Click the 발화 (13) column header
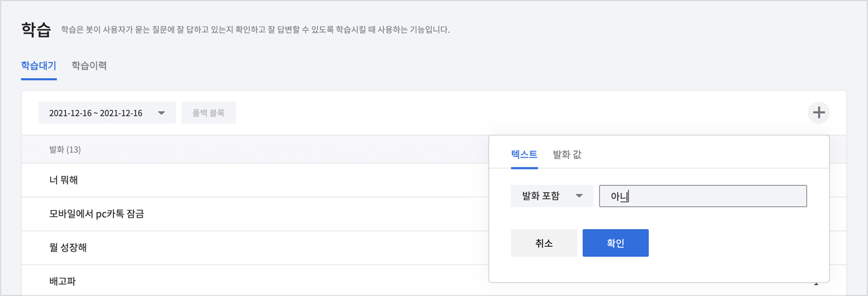 [65, 150]
